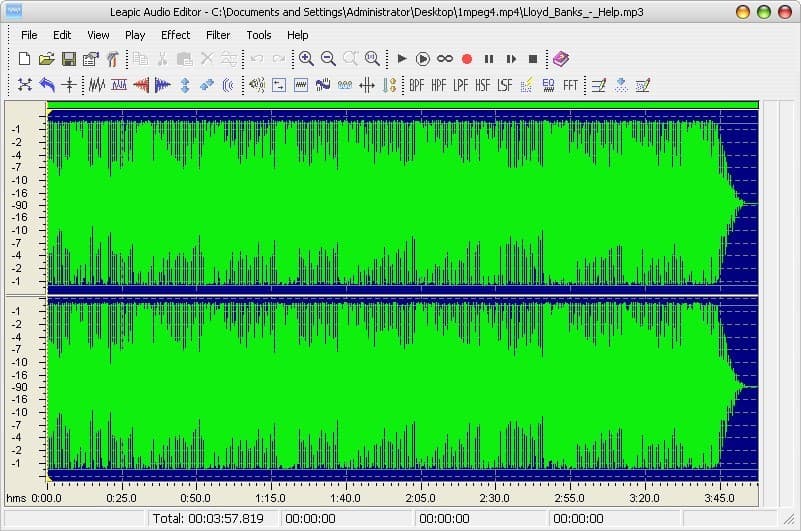801x531 pixels.
Task: Open the View menu
Action: 98,35
